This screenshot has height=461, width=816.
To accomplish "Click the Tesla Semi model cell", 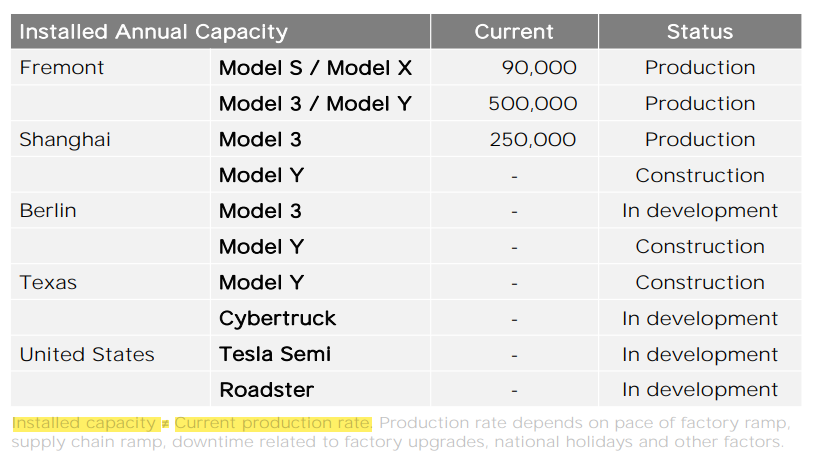I will (x=275, y=355).
